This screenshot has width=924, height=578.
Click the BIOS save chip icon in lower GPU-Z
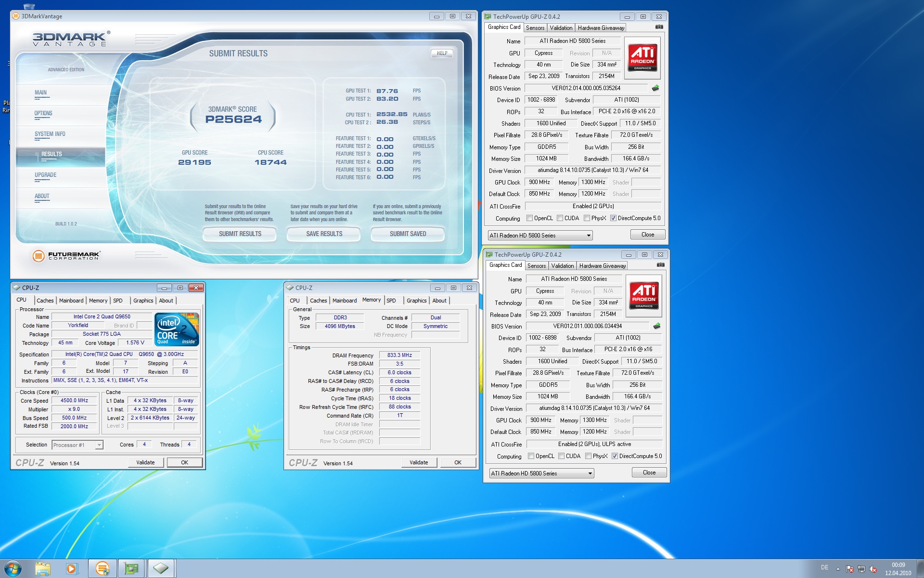(x=656, y=326)
